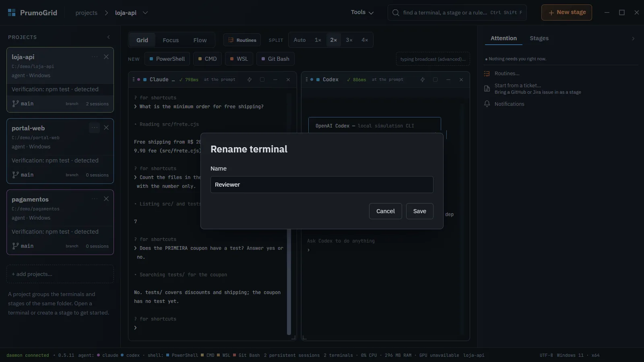Click the lightning icon in Claude terminal header
This screenshot has height=362, width=644.
click(250, 80)
